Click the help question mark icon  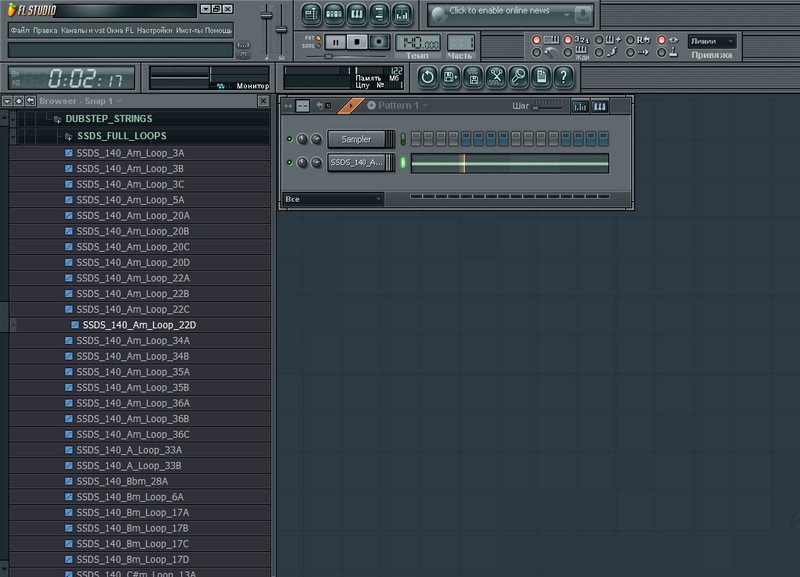point(565,76)
